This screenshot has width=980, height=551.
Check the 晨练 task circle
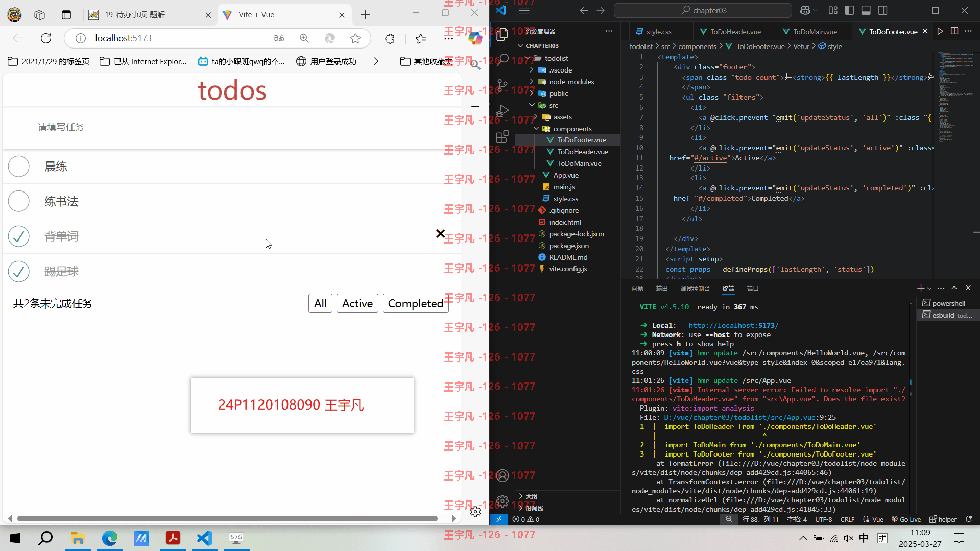tap(19, 166)
